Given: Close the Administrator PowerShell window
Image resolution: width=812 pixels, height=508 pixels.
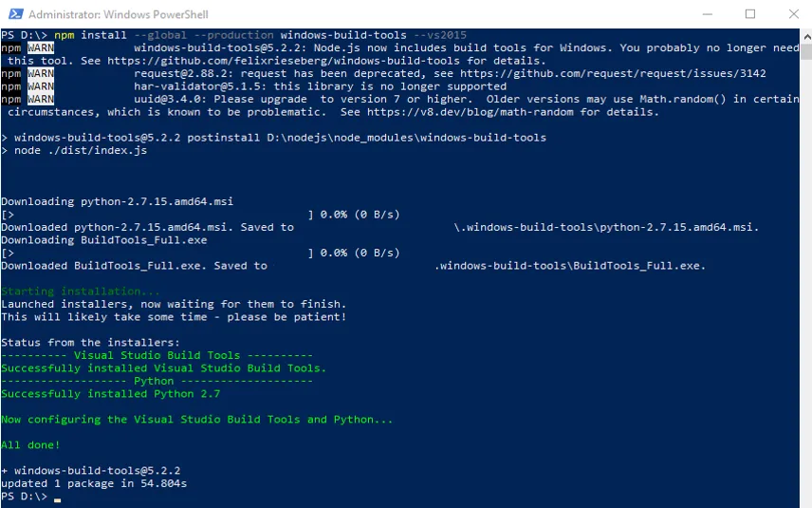Looking at the screenshot, I should [792, 14].
